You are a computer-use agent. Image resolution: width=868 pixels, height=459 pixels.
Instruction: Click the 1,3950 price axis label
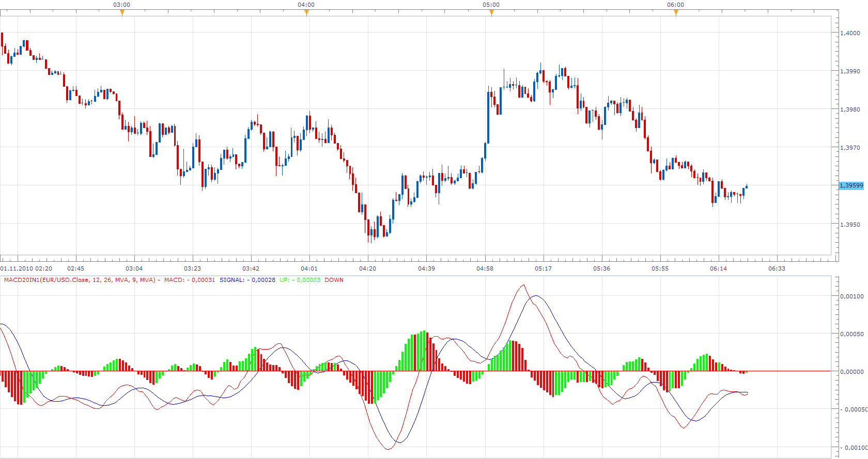tap(850, 225)
